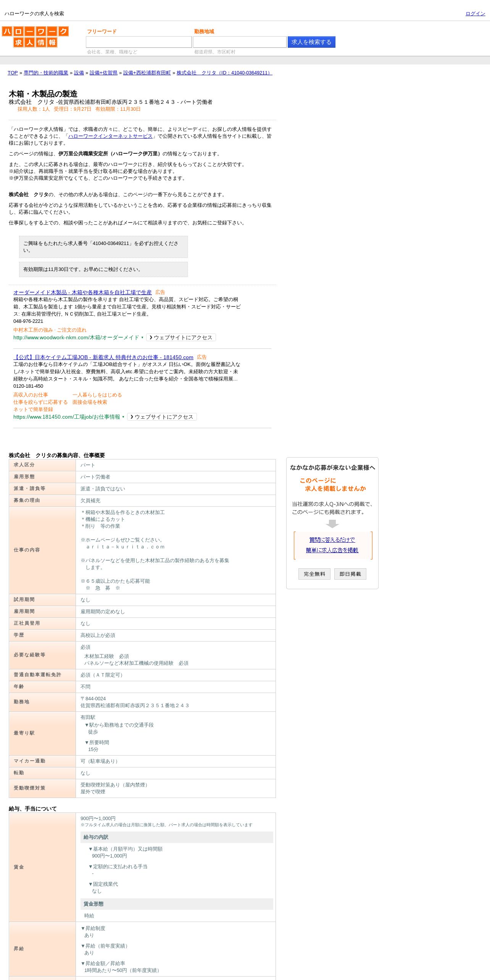Click the 即日掲載 button

tap(350, 574)
